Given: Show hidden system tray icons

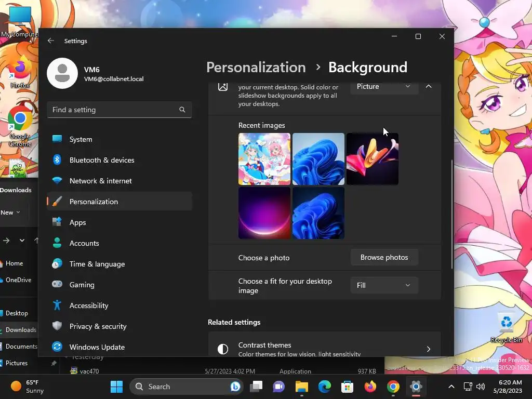Looking at the screenshot, I should click(x=451, y=387).
